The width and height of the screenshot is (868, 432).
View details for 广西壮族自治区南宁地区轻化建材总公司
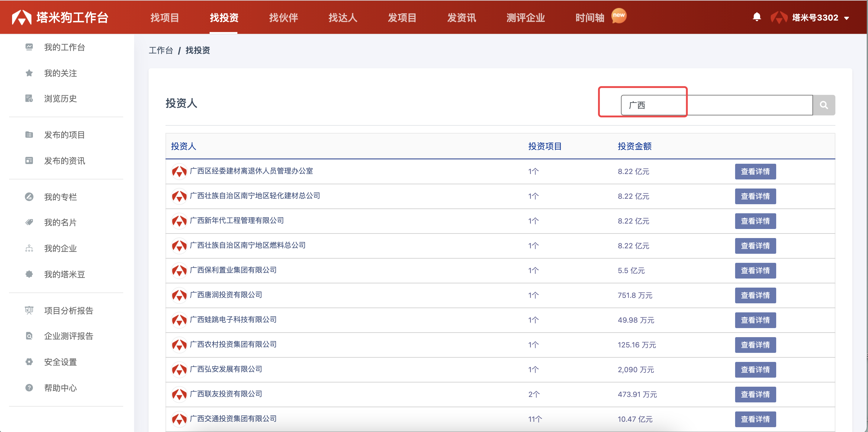click(x=755, y=196)
